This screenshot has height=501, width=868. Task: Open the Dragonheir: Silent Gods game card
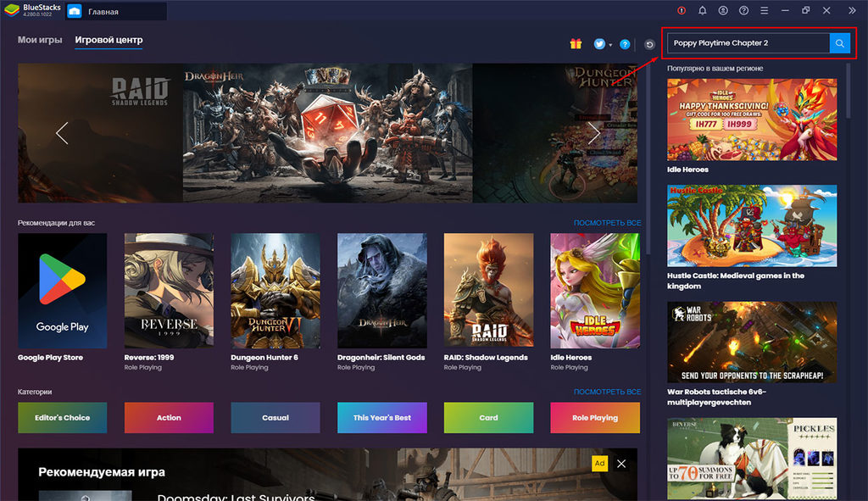click(382, 291)
